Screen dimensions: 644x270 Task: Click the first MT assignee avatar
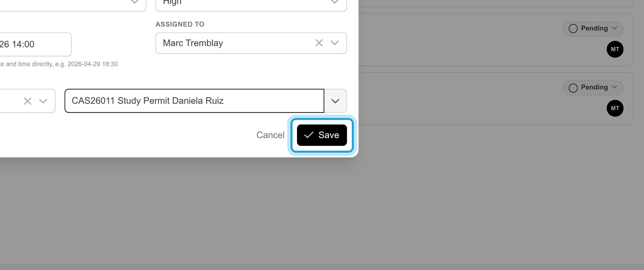tap(615, 49)
